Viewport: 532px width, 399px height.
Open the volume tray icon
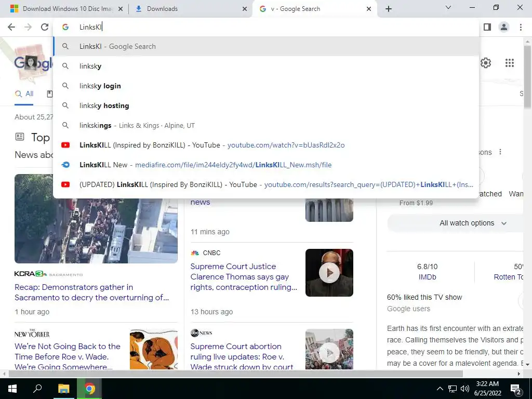pyautogui.click(x=465, y=389)
